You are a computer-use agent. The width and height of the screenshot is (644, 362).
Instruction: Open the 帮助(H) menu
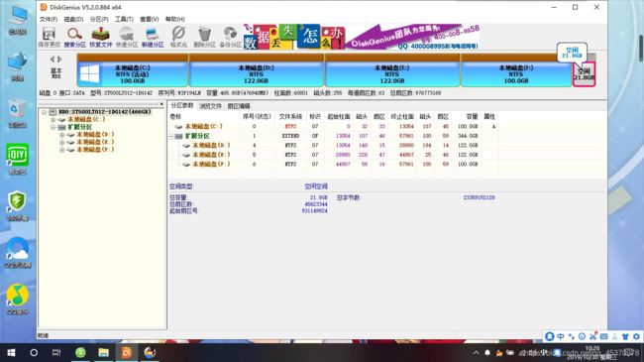(175, 19)
